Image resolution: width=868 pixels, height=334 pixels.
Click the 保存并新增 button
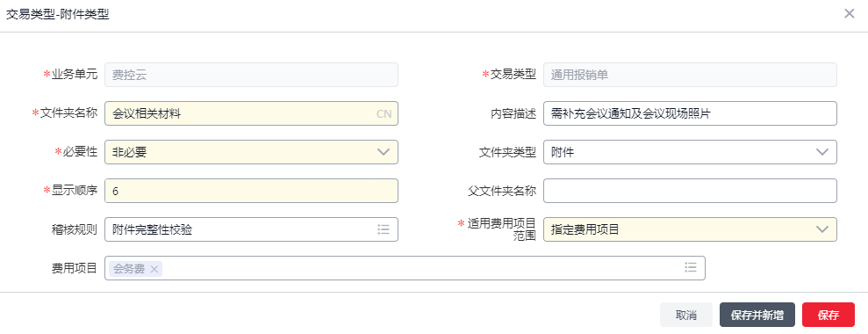[757, 315]
